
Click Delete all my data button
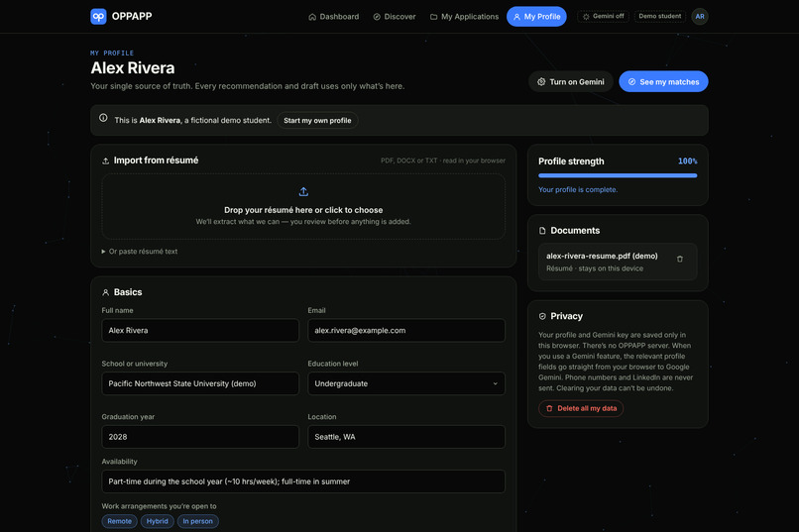[x=581, y=408]
